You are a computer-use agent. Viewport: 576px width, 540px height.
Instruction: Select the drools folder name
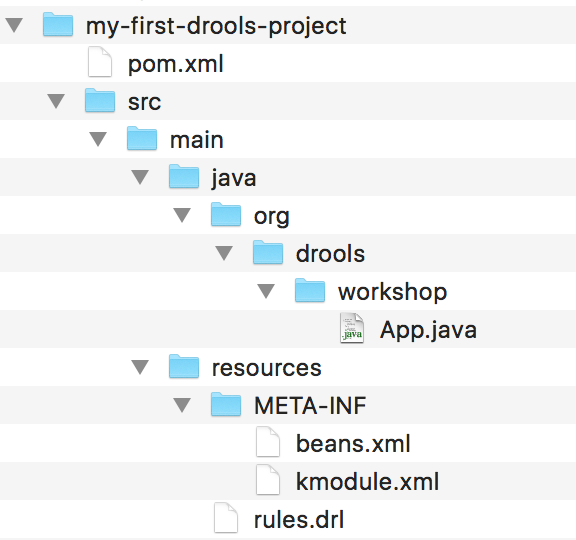coord(330,254)
